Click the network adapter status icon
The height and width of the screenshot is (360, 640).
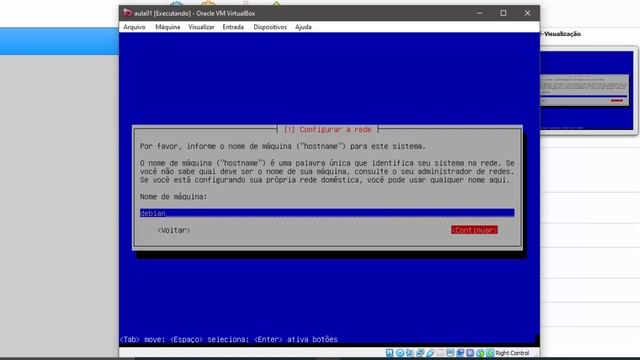[420, 353]
